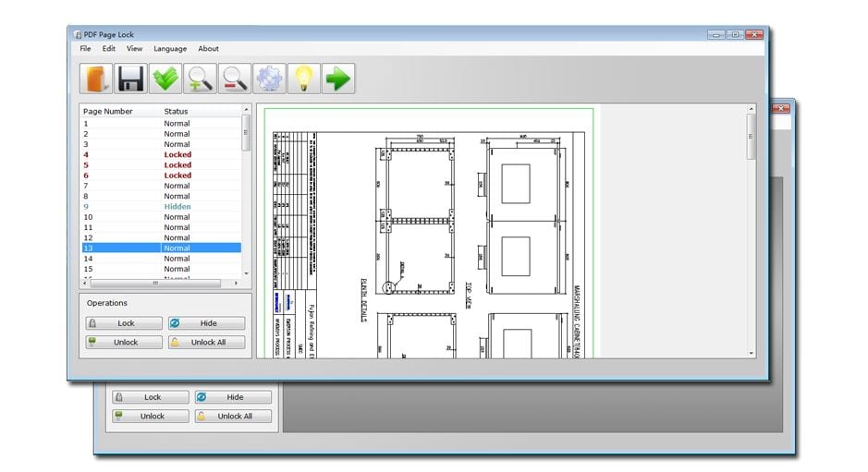This screenshot has height=472, width=868.
Task: Open the Language menu
Action: [170, 49]
